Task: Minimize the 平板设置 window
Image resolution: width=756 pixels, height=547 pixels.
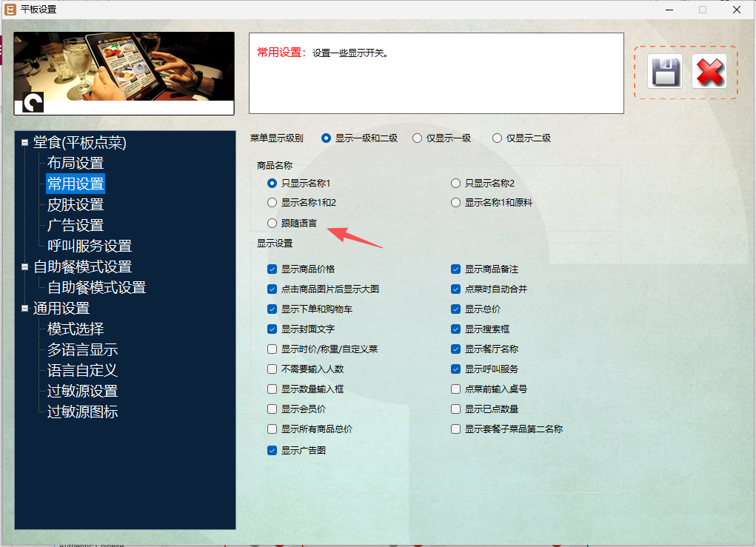Action: [x=669, y=10]
